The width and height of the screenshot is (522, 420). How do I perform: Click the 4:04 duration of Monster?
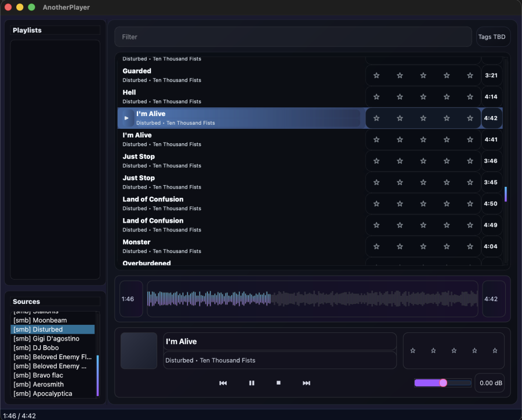pyautogui.click(x=491, y=246)
